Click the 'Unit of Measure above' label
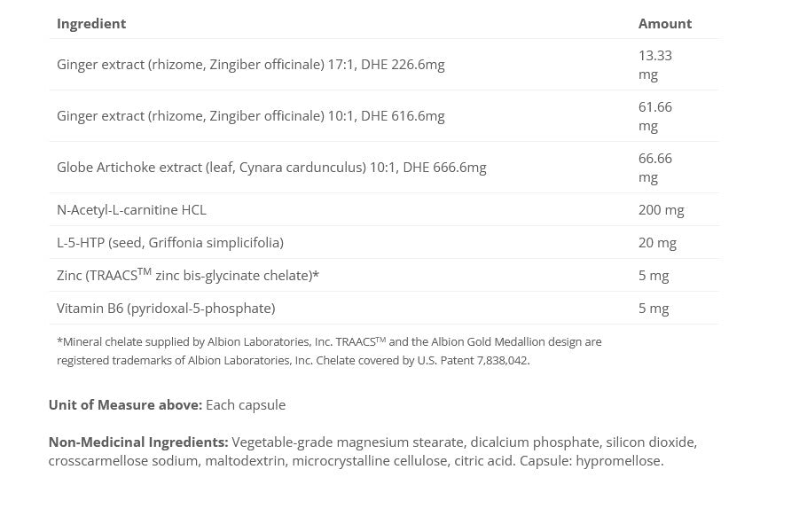Image resolution: width=807 pixels, height=532 pixels. pos(125,405)
